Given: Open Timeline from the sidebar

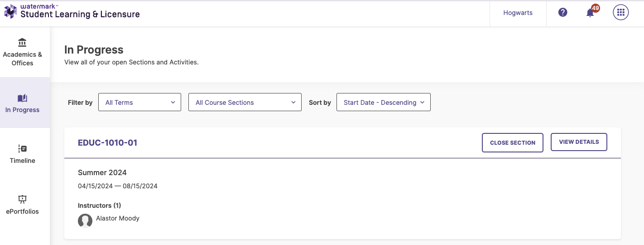Looking at the screenshot, I should click(25, 153).
